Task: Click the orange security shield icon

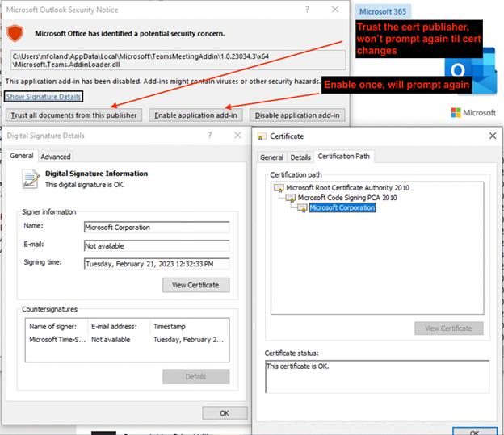Action: tap(15, 33)
